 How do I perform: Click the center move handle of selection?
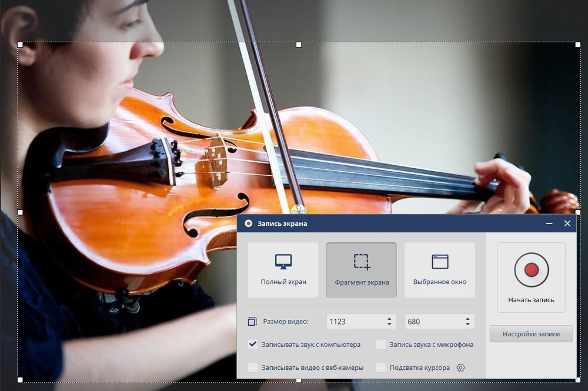click(x=298, y=209)
